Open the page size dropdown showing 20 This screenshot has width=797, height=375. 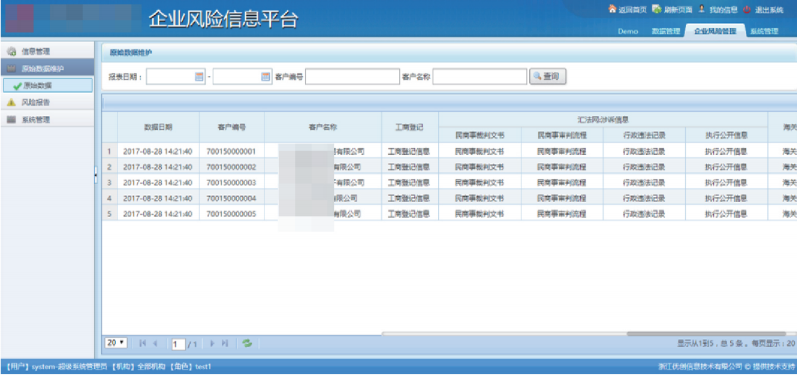click(x=116, y=343)
